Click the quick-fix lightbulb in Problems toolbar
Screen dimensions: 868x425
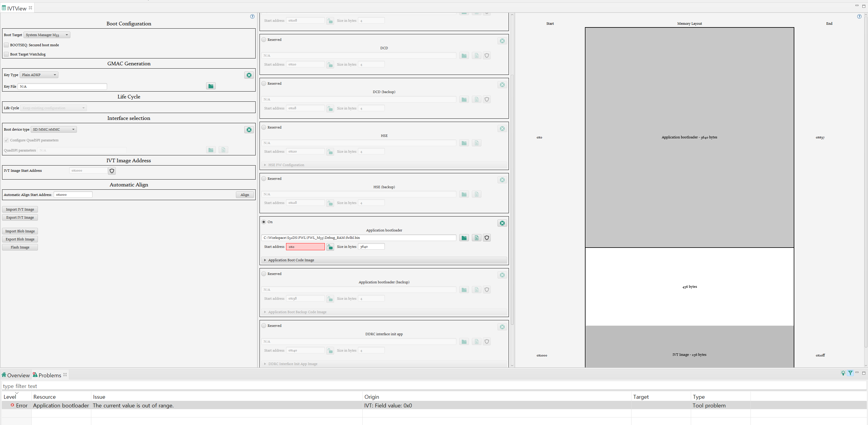click(x=843, y=373)
